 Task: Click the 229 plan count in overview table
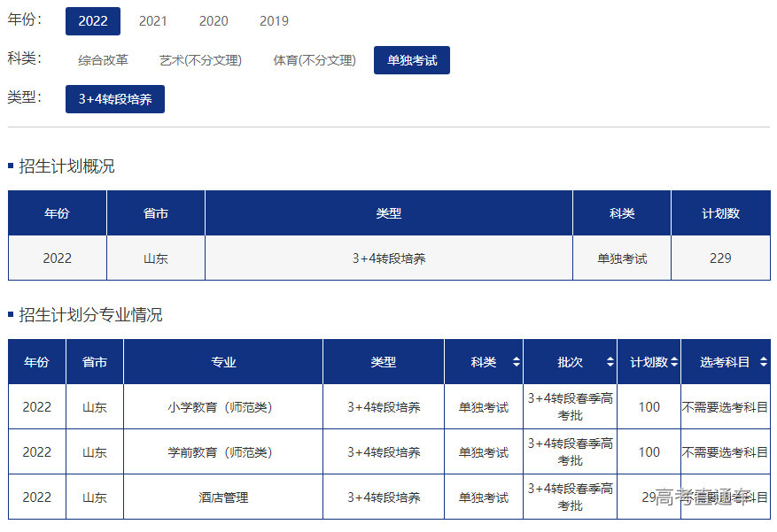(x=720, y=258)
